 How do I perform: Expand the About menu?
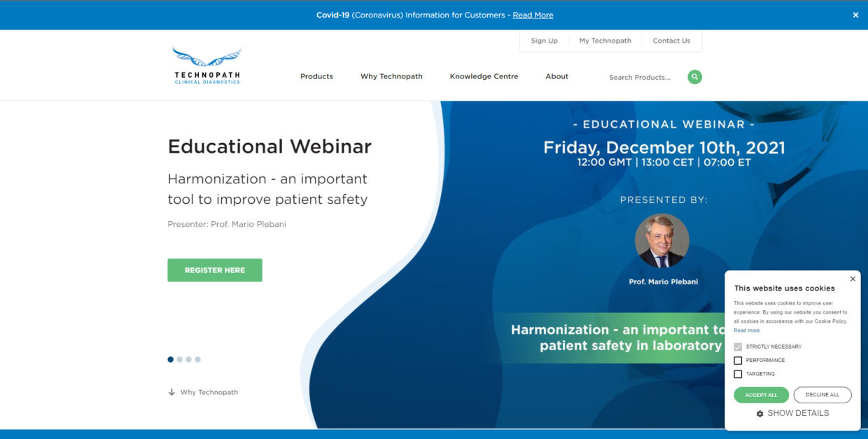click(556, 76)
